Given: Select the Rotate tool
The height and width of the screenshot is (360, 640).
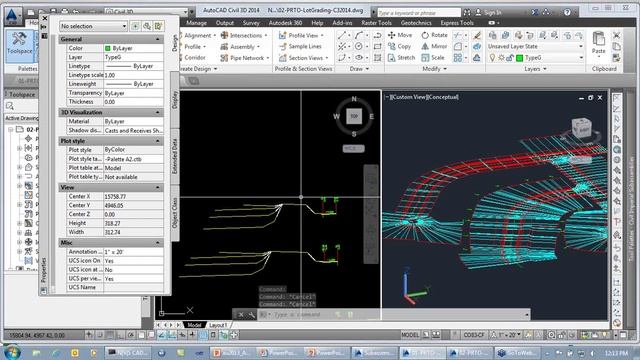Looking at the screenshot, I should click(434, 35).
